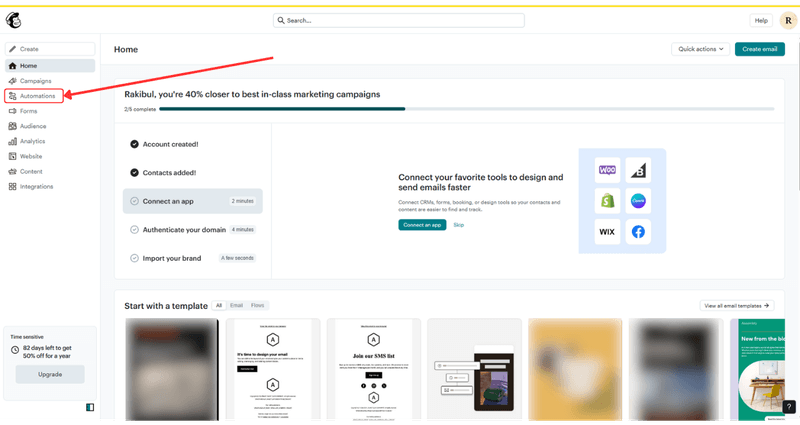Image resolution: width=800 pixels, height=425 pixels.
Task: Click the Analytics bar chart icon
Action: [x=13, y=141]
